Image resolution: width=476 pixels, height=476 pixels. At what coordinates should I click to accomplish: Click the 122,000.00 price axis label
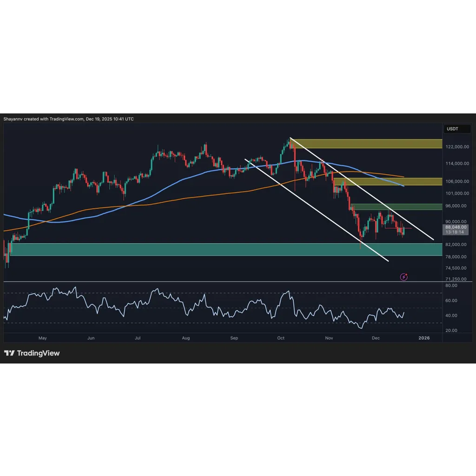[x=457, y=146]
